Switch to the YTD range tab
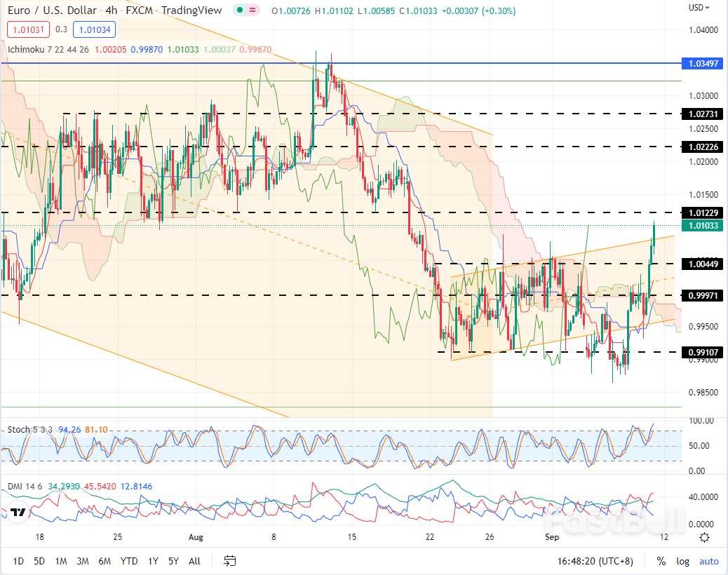 click(128, 561)
